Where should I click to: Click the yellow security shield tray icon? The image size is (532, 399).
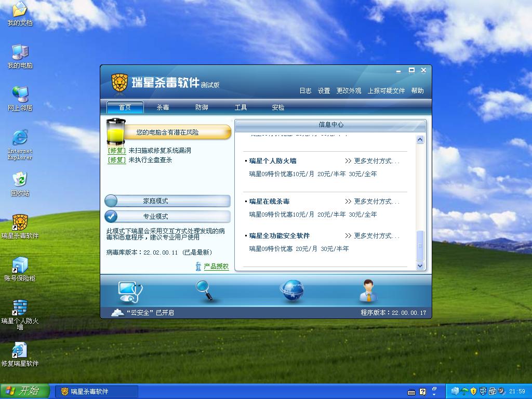[x=474, y=392]
